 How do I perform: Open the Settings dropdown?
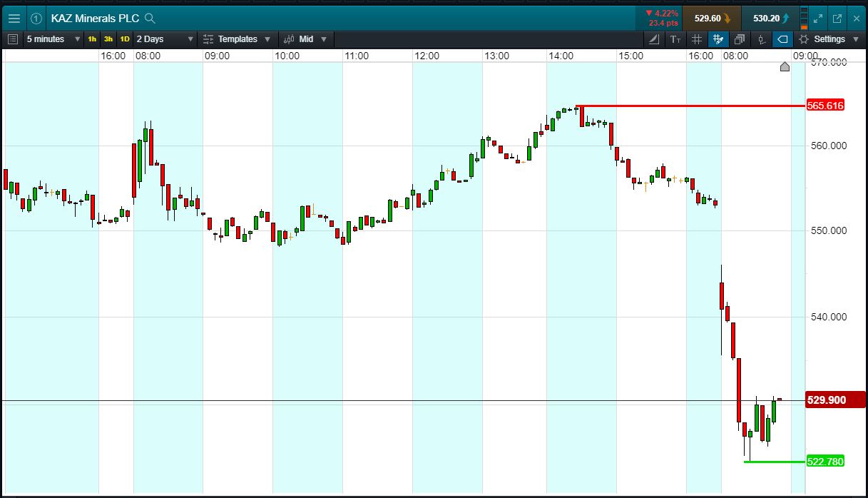(x=829, y=39)
